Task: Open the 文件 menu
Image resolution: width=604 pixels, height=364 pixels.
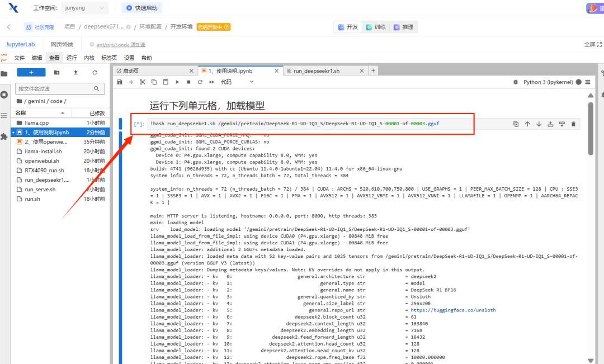Action: [19, 58]
